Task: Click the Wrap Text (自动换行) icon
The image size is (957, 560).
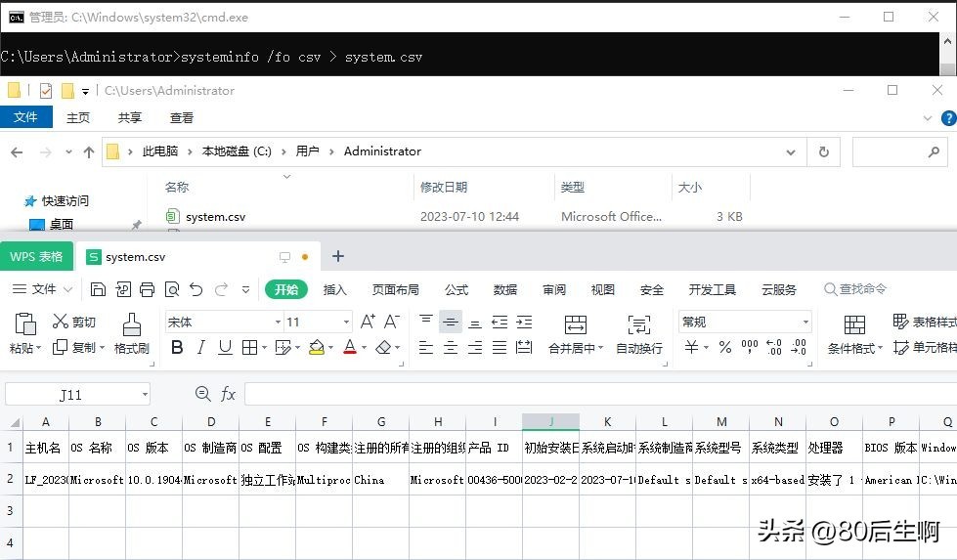Action: [x=639, y=334]
